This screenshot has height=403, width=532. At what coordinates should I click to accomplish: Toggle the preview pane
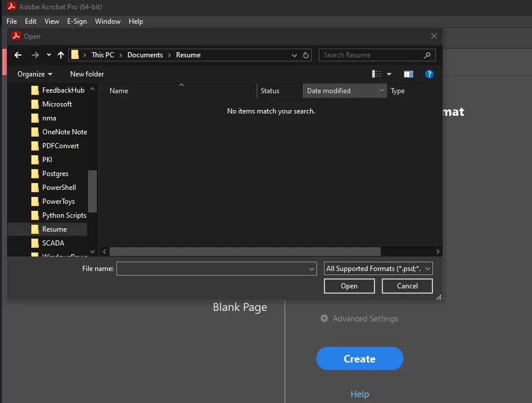click(409, 74)
